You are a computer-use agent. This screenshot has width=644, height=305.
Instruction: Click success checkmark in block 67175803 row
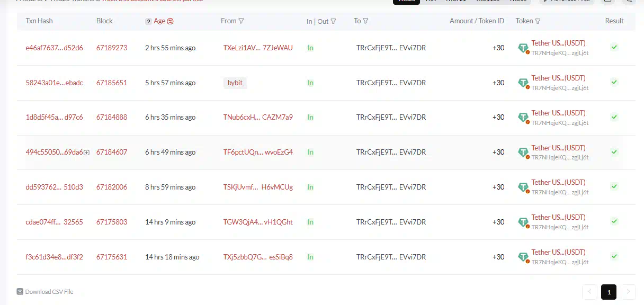point(614,222)
